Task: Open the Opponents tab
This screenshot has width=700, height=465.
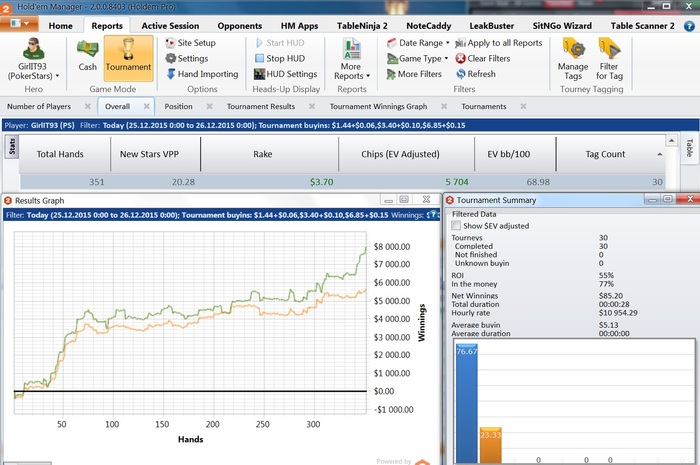Action: coord(240,26)
